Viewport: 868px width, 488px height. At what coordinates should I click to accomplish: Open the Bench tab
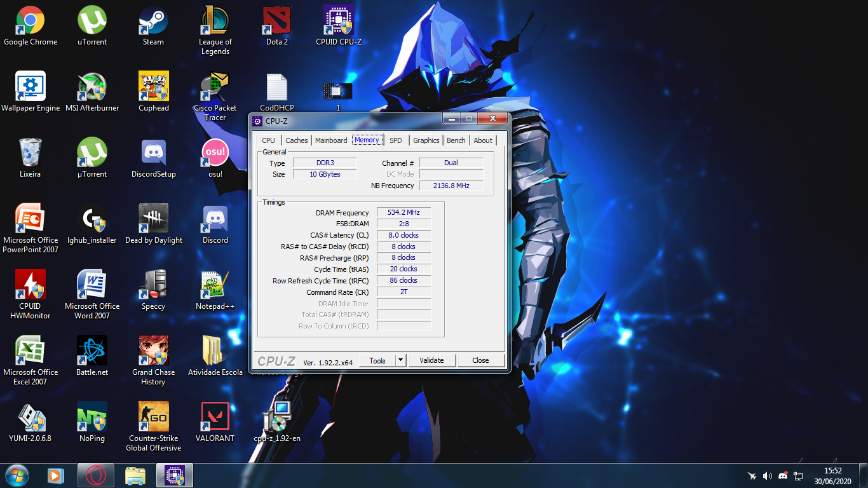456,140
